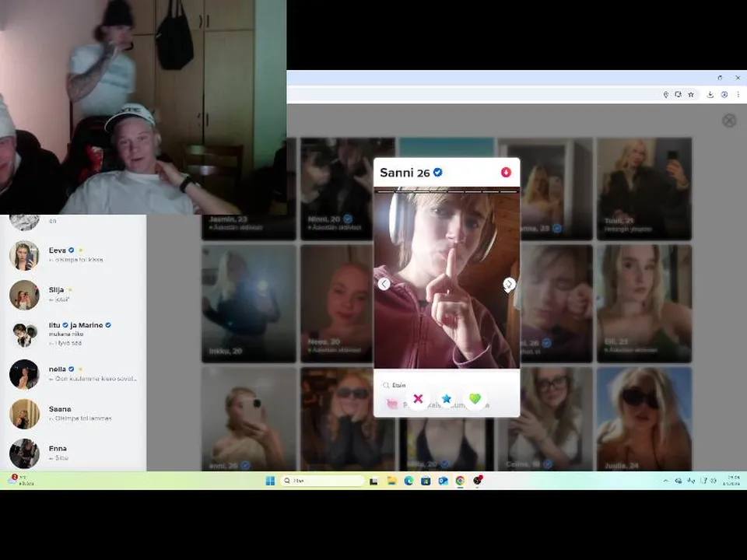
Task: Open the Chrome profile avatar icon
Action: (x=724, y=95)
